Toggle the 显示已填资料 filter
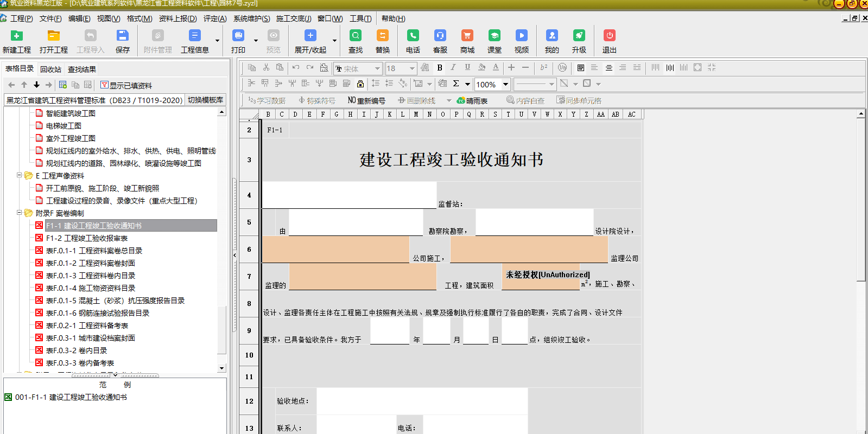This screenshot has height=434, width=868. click(126, 85)
